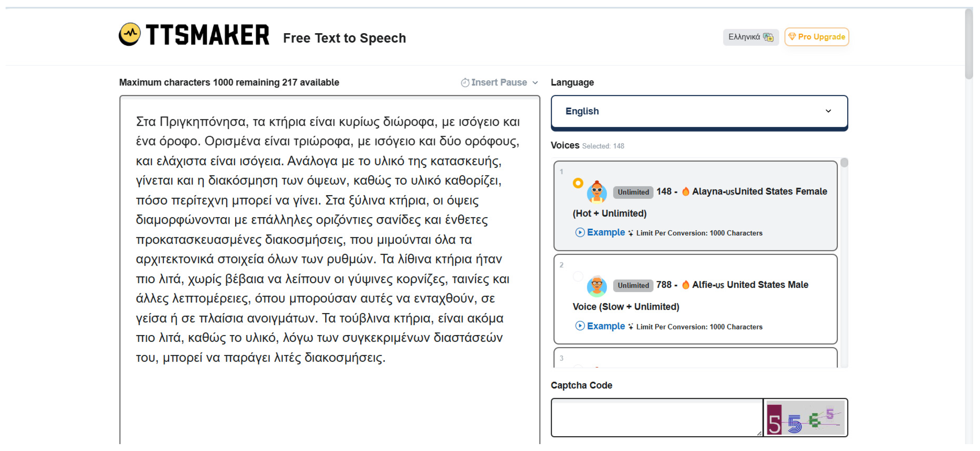Open the Ελληνικά site language selector
Viewport: 980px width, 451px height.
point(750,37)
